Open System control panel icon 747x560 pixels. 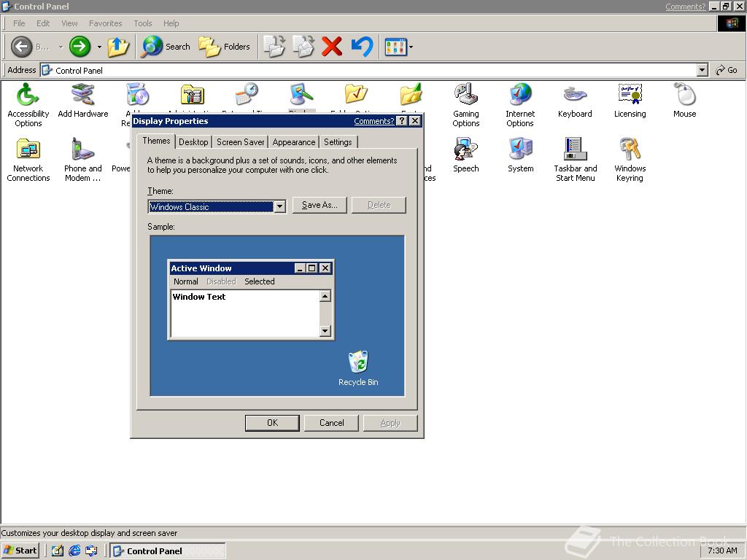[520, 155]
